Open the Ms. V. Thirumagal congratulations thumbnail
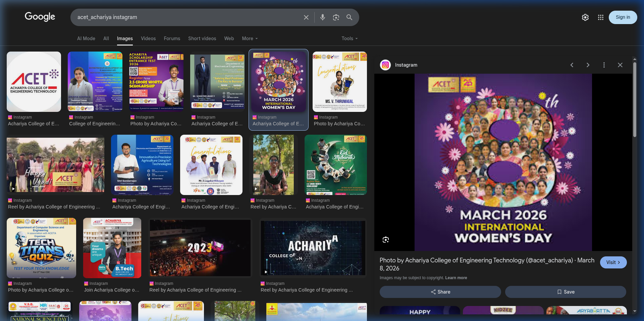The image size is (644, 321). click(340, 82)
